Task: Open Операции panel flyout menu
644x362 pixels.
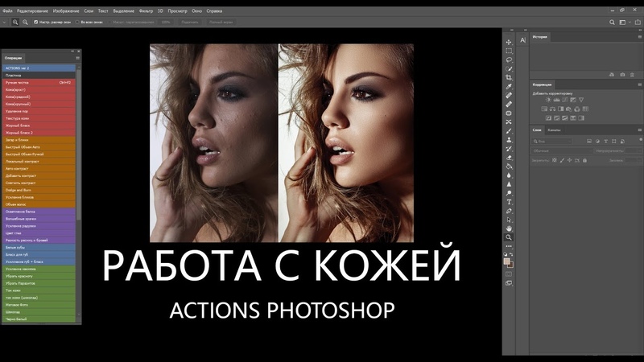Action: [77, 58]
